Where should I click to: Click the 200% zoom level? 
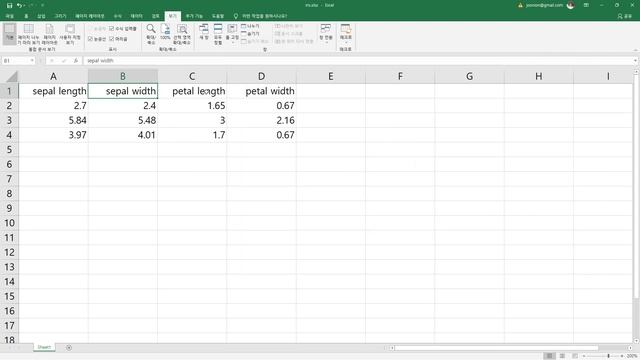click(632, 356)
